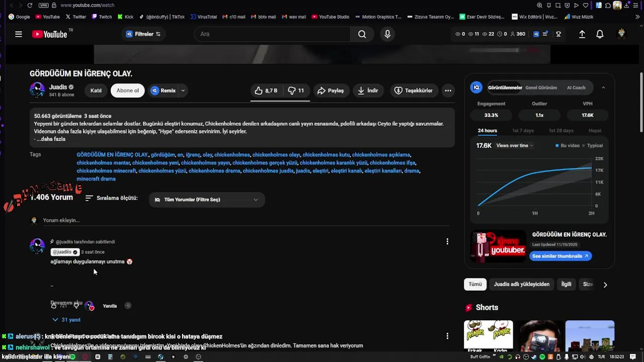Open the IQ extension icon in header
Viewport: 644px width, 362px height.
coord(536,34)
